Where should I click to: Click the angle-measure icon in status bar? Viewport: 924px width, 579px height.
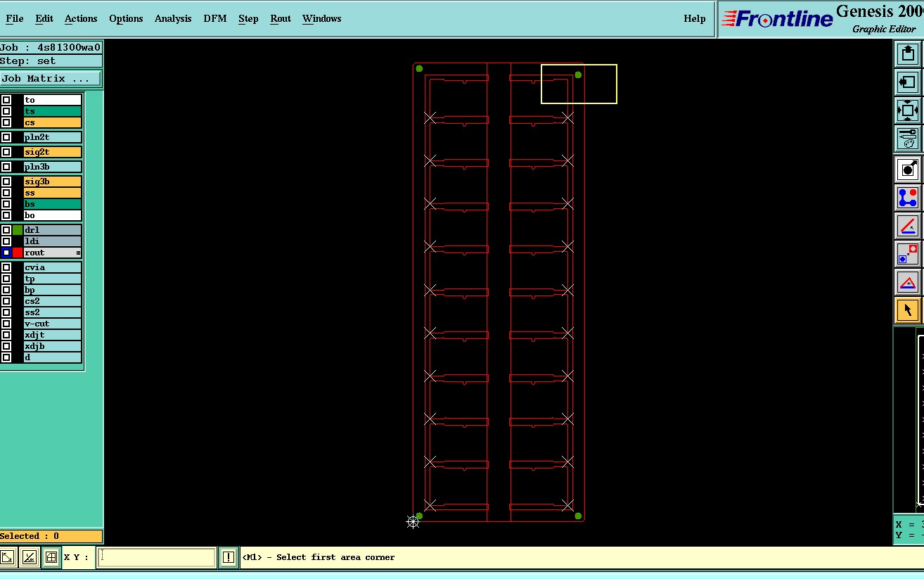[x=29, y=557]
